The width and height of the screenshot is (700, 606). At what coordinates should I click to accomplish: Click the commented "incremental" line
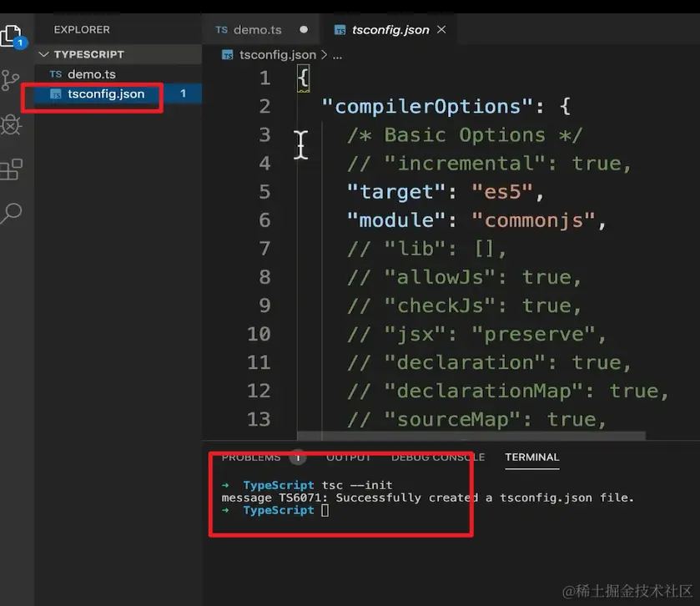(x=489, y=164)
